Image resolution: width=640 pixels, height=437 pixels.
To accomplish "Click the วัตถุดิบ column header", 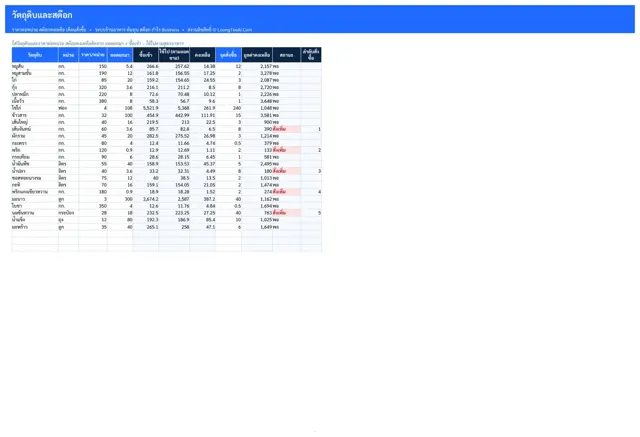I will [x=35, y=55].
